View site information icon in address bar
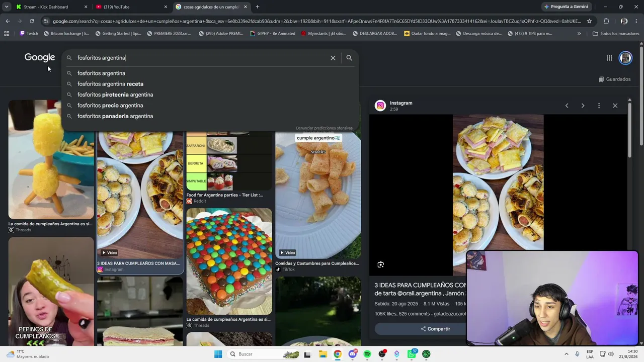 [x=46, y=21]
